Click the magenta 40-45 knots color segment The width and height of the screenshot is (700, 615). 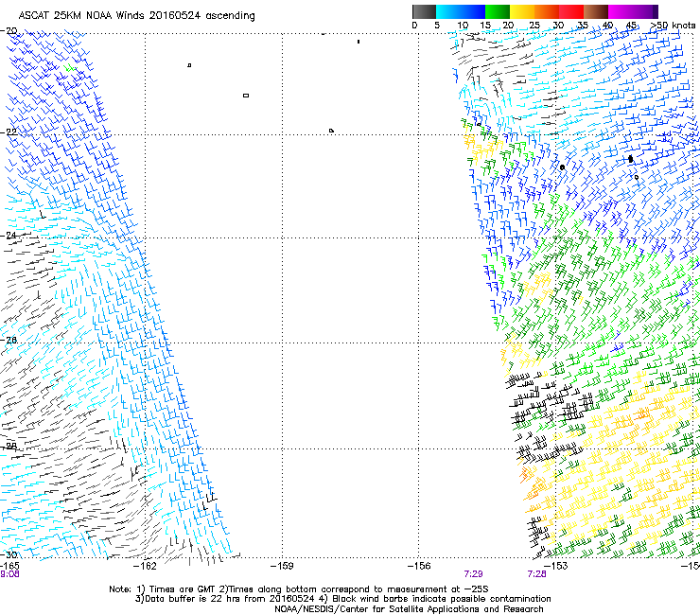click(x=622, y=11)
